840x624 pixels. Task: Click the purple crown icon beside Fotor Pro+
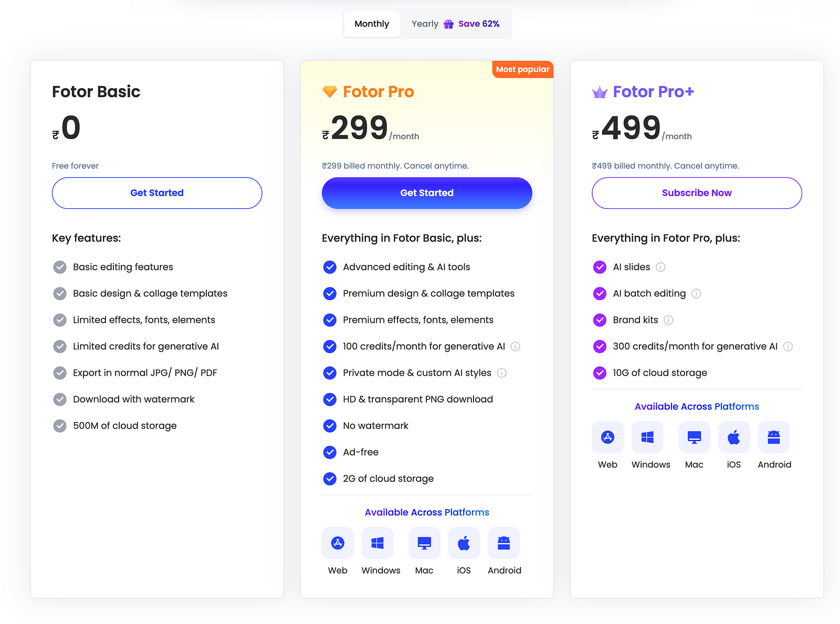coord(600,92)
